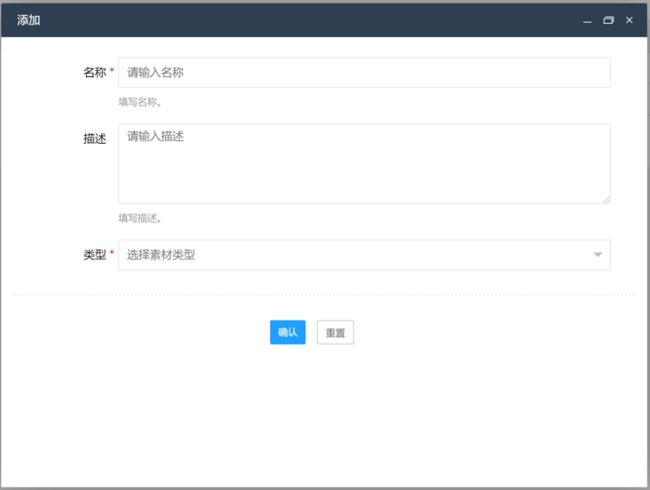
Task: Focus the 描述 description textarea
Action: click(x=364, y=163)
